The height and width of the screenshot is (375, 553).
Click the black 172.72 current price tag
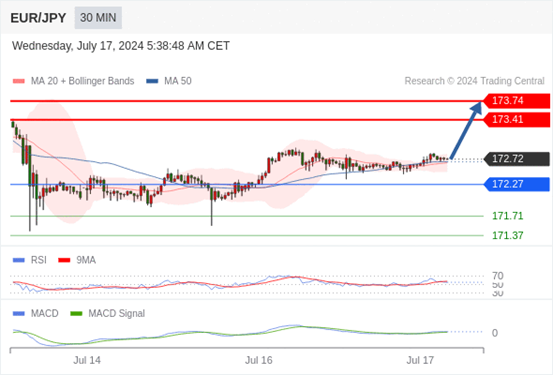[517, 159]
